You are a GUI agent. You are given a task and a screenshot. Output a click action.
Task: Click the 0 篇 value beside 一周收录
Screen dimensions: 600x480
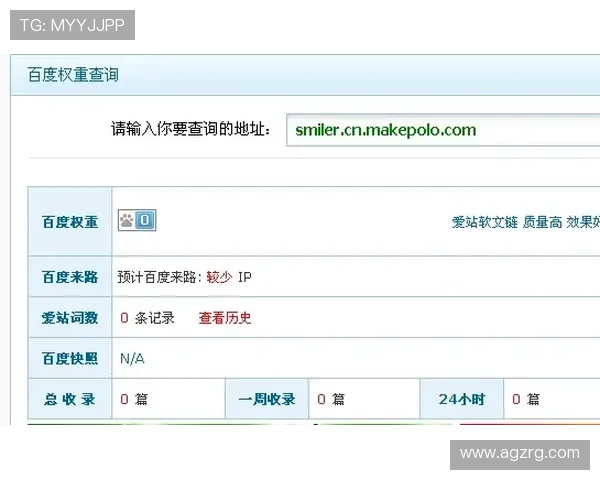click(331, 399)
